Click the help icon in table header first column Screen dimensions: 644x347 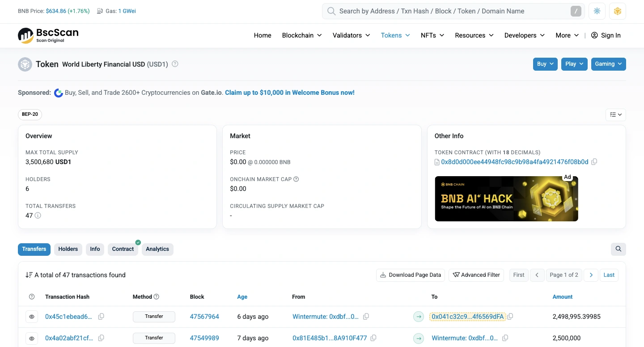(x=32, y=297)
